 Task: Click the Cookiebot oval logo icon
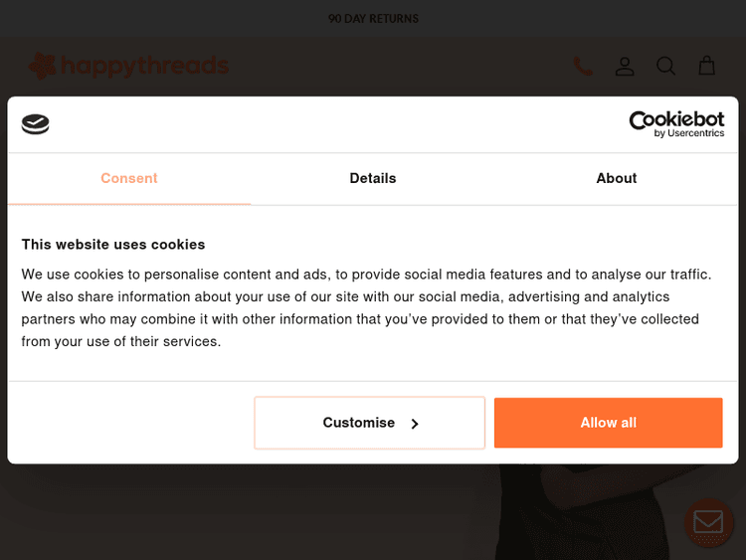[36, 124]
